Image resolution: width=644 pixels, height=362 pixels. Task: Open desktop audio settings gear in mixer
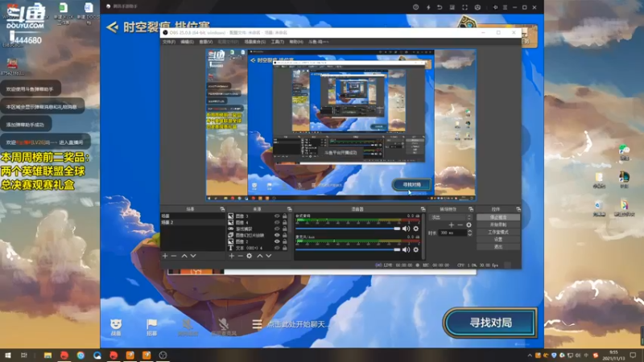416,228
